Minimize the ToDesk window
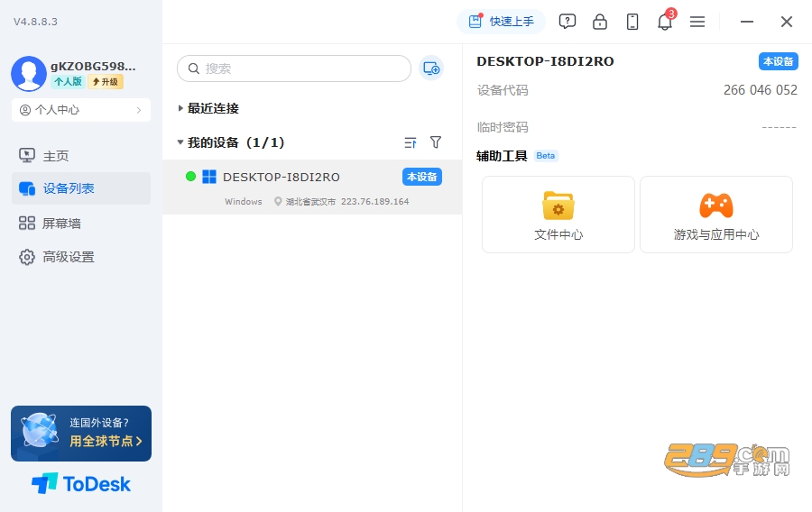The width and height of the screenshot is (812, 512). [747, 22]
